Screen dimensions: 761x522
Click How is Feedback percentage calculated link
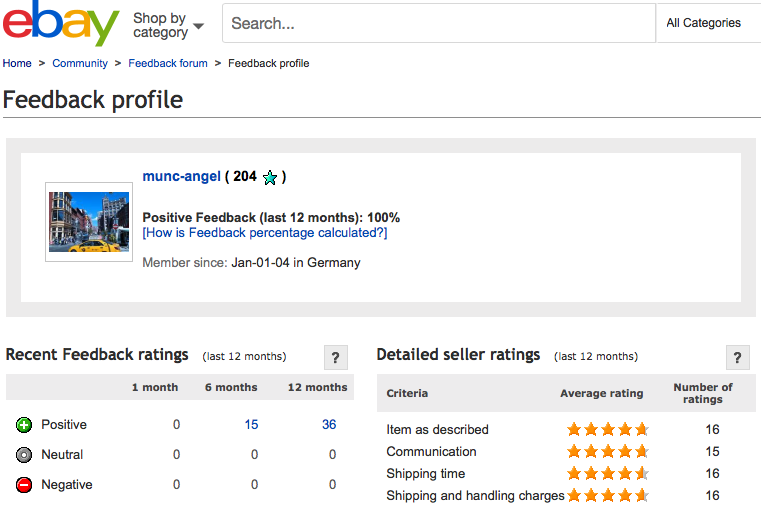pos(265,233)
